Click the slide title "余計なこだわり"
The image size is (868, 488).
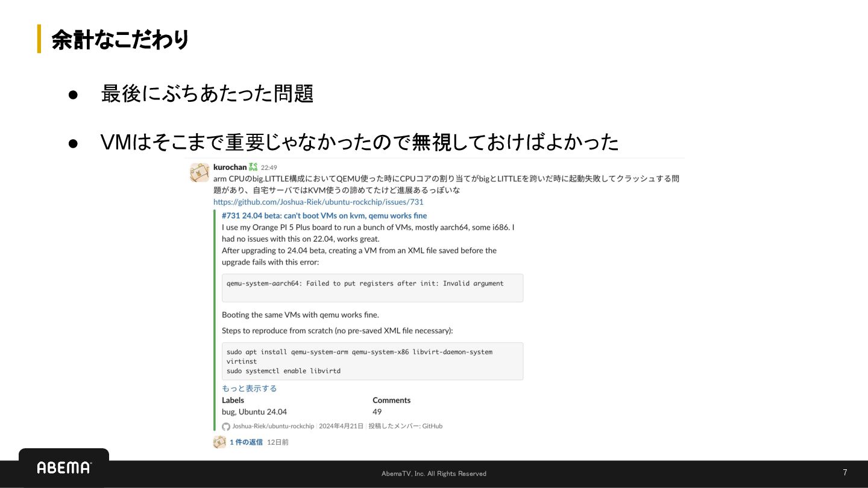pos(120,39)
